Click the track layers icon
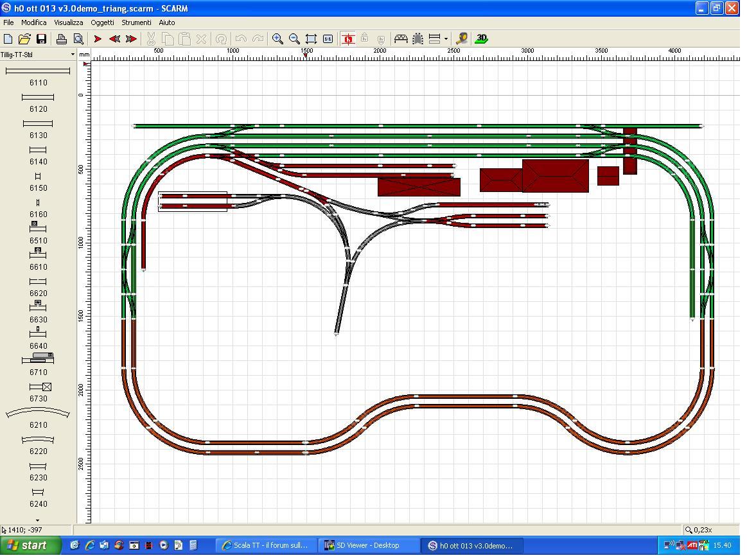Screen dimensions: 747x560 click(434, 39)
